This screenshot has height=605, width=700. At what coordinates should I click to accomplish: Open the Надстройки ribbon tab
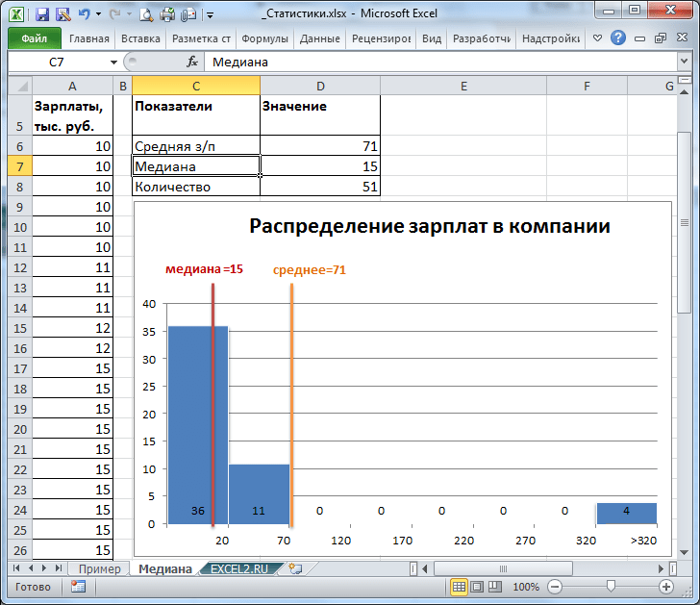click(x=551, y=38)
